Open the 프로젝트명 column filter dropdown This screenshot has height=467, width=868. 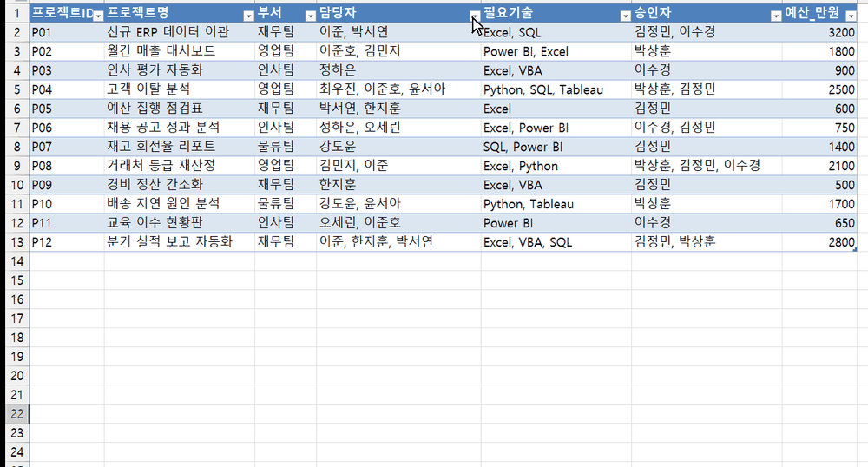tap(248, 16)
